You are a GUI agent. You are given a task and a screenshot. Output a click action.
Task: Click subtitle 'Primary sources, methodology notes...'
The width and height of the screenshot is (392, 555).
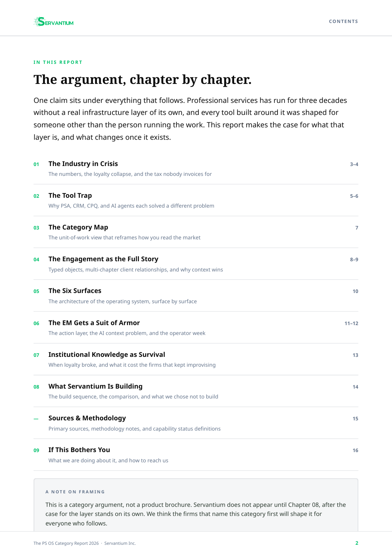pyautogui.click(x=135, y=429)
